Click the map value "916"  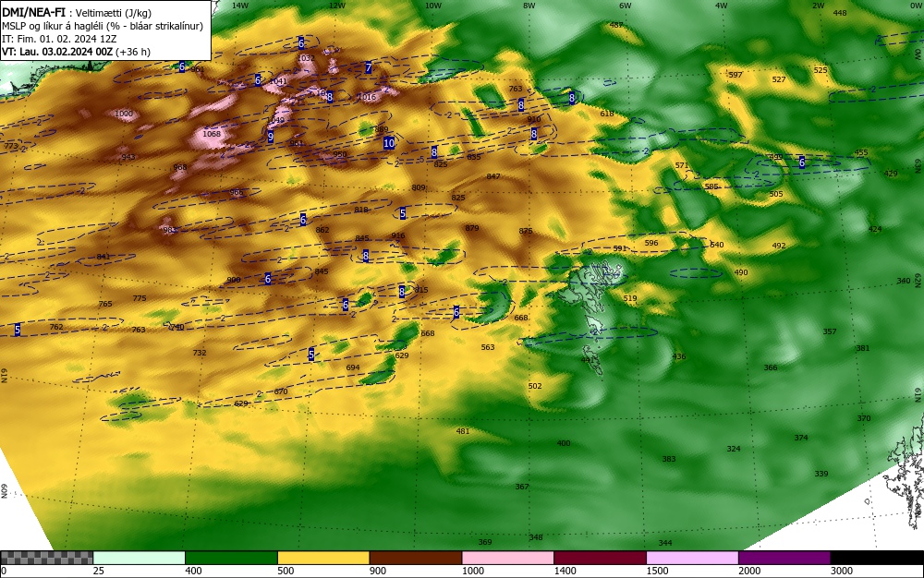(398, 236)
